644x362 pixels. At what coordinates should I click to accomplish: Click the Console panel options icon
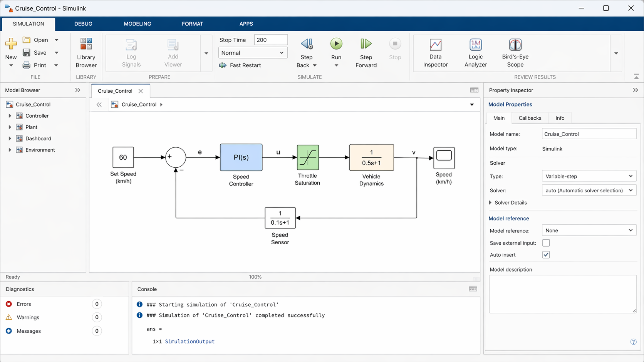point(473,289)
